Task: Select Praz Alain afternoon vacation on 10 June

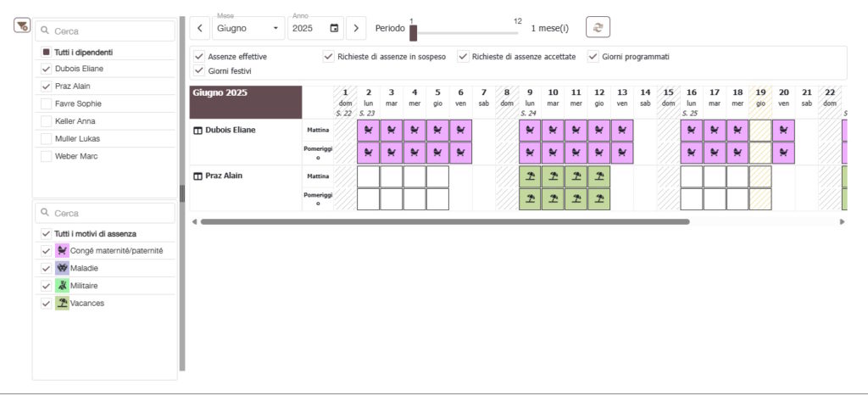Action: [x=553, y=199]
